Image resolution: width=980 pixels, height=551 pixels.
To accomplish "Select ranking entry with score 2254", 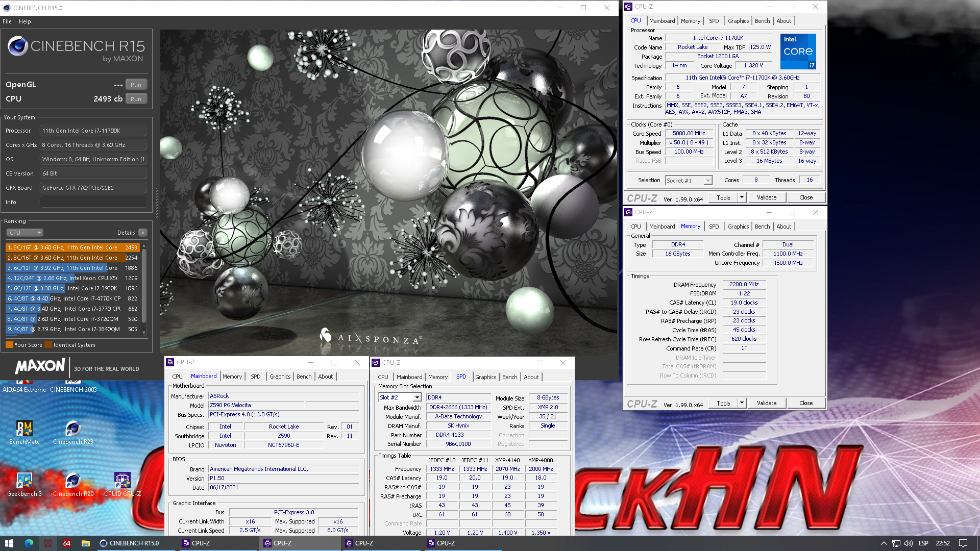I will coord(72,258).
